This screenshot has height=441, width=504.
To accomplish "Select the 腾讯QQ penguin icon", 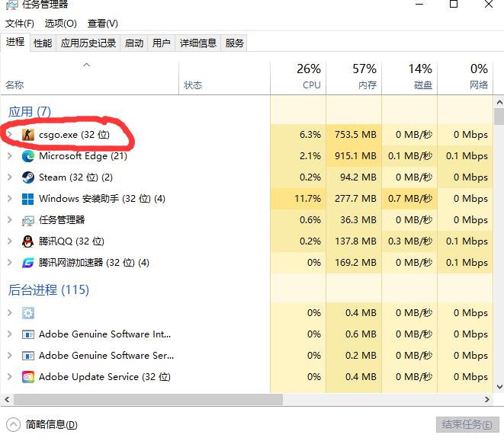I will coord(28,241).
